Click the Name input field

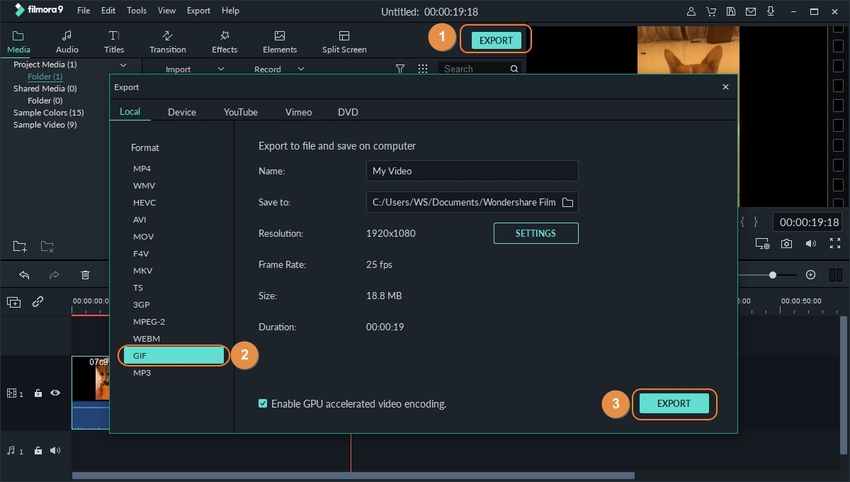(x=472, y=171)
